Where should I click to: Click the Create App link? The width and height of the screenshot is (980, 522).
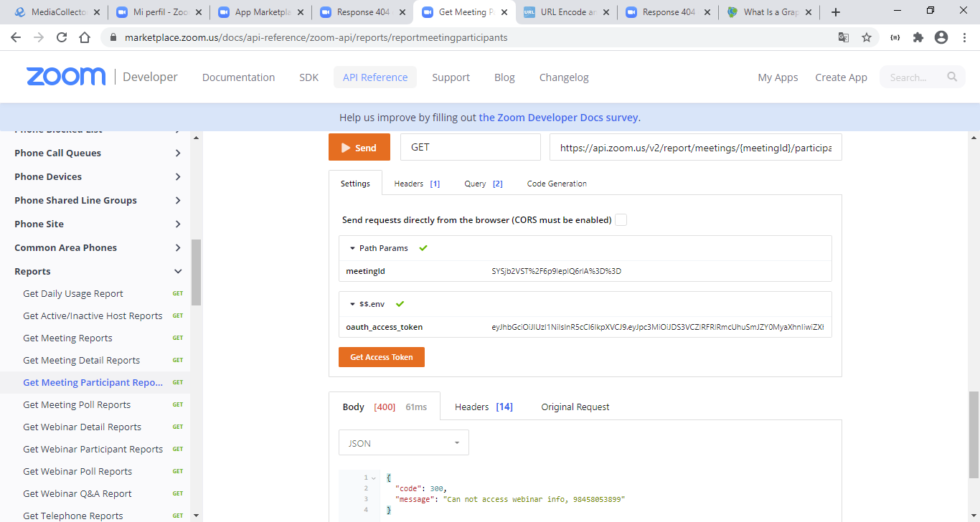click(841, 77)
